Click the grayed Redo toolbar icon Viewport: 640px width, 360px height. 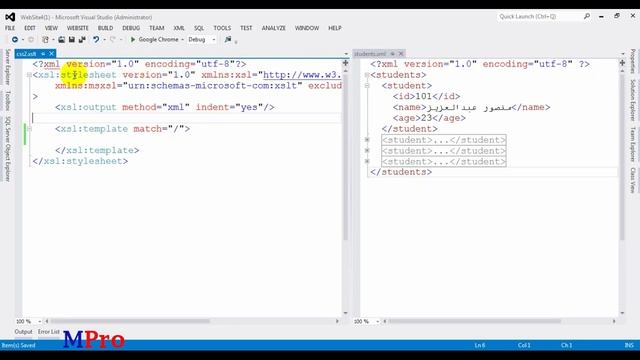tap(113, 40)
